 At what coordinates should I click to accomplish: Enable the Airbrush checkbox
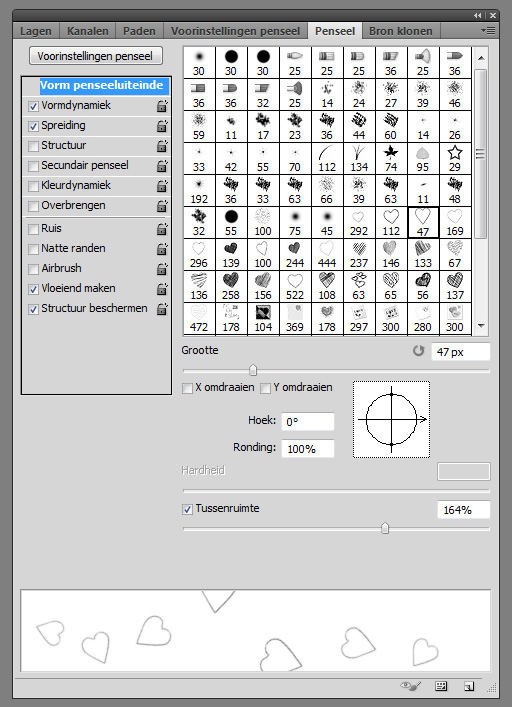coord(33,269)
